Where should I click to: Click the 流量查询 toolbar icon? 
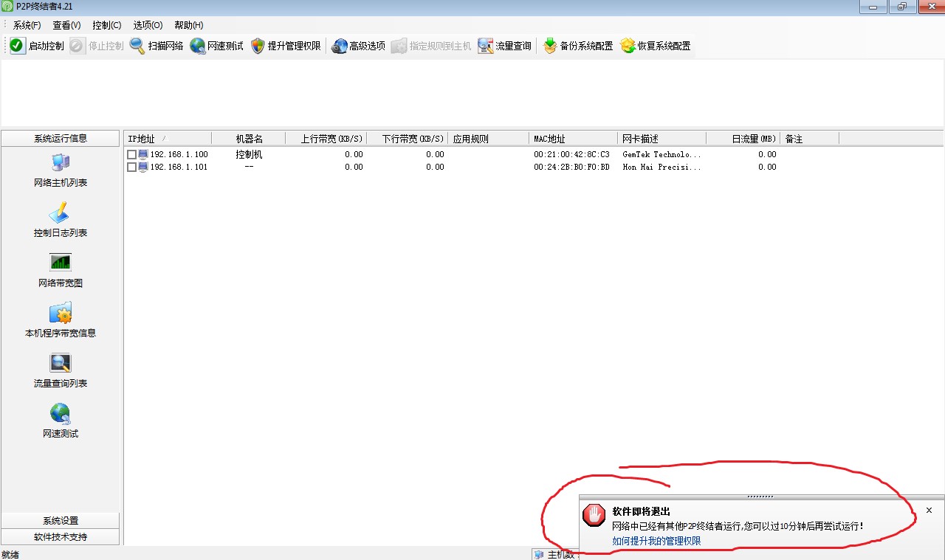(485, 46)
